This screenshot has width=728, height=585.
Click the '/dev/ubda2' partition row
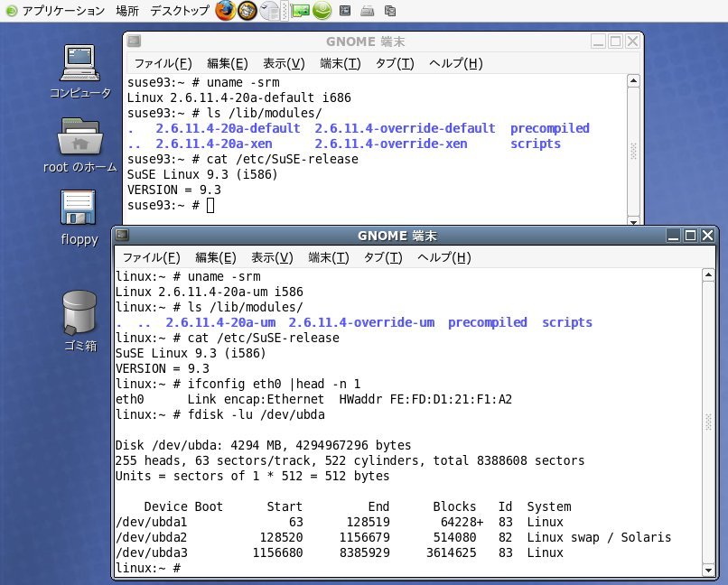[x=393, y=537]
